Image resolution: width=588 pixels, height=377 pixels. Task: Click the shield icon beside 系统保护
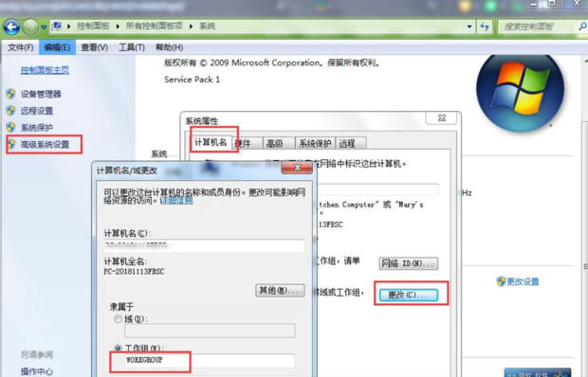point(10,127)
